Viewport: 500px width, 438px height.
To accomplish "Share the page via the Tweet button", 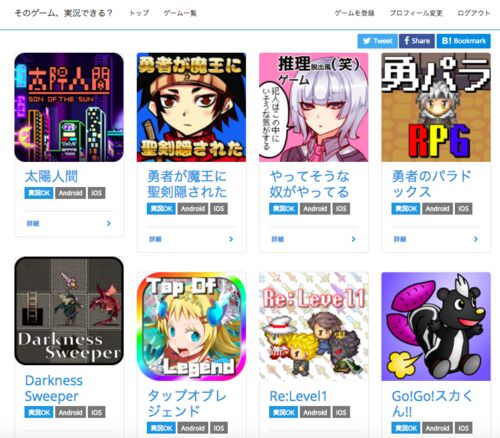I will pyautogui.click(x=377, y=41).
